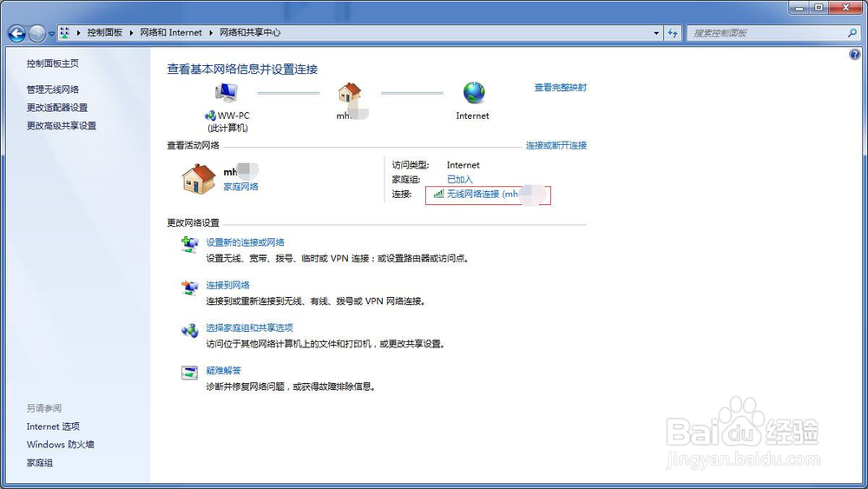Click the 连接到网络 icon
Screen dimensions: 868x489
click(189, 287)
